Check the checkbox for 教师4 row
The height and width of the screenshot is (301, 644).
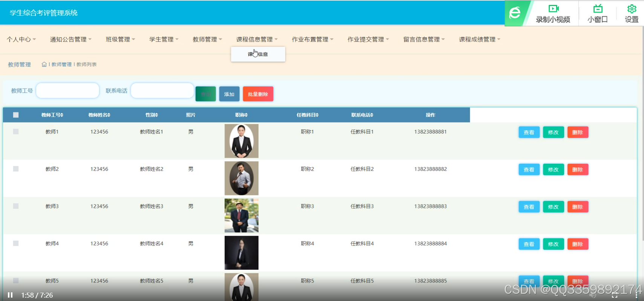point(16,244)
